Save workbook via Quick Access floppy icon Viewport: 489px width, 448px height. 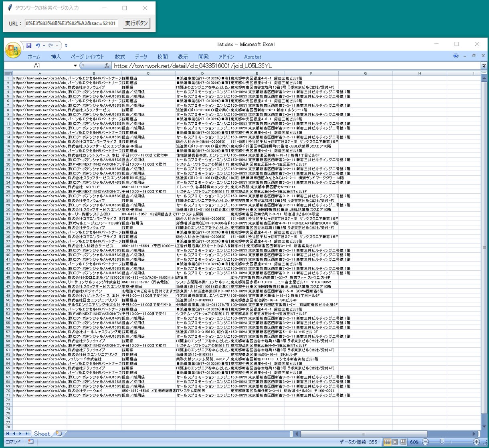(29, 46)
